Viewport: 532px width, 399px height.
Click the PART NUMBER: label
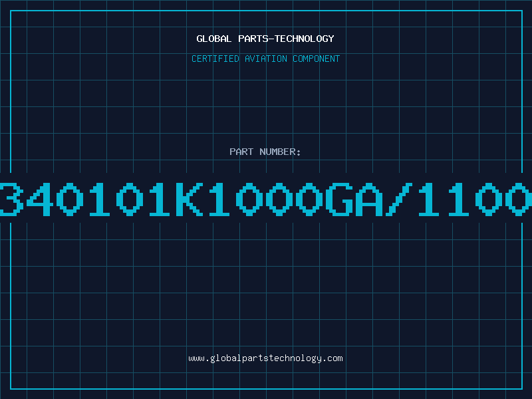[x=265, y=152]
